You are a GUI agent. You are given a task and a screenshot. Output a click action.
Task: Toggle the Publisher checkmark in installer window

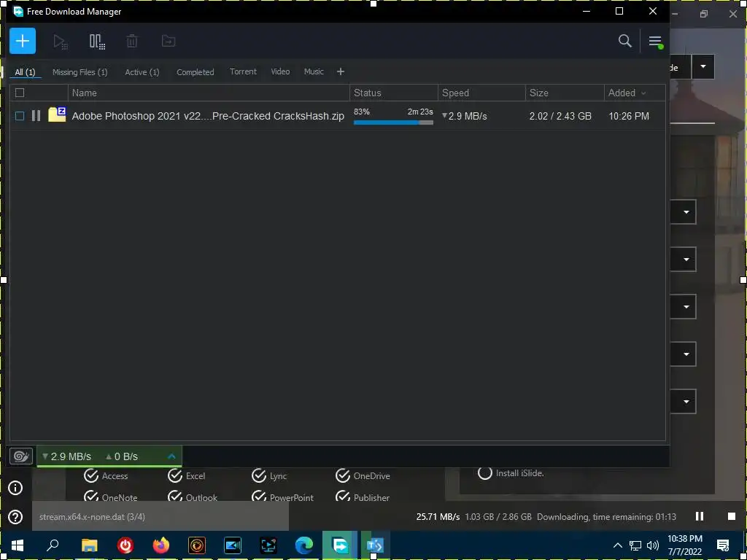coord(343,496)
